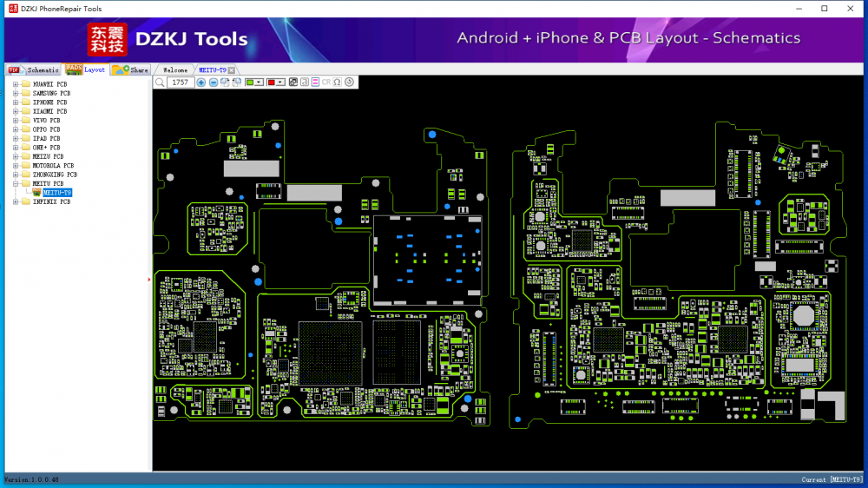Screen dimensions: 868x488
Task: Select the MOTOROLA PCB folder label
Action: point(53,166)
